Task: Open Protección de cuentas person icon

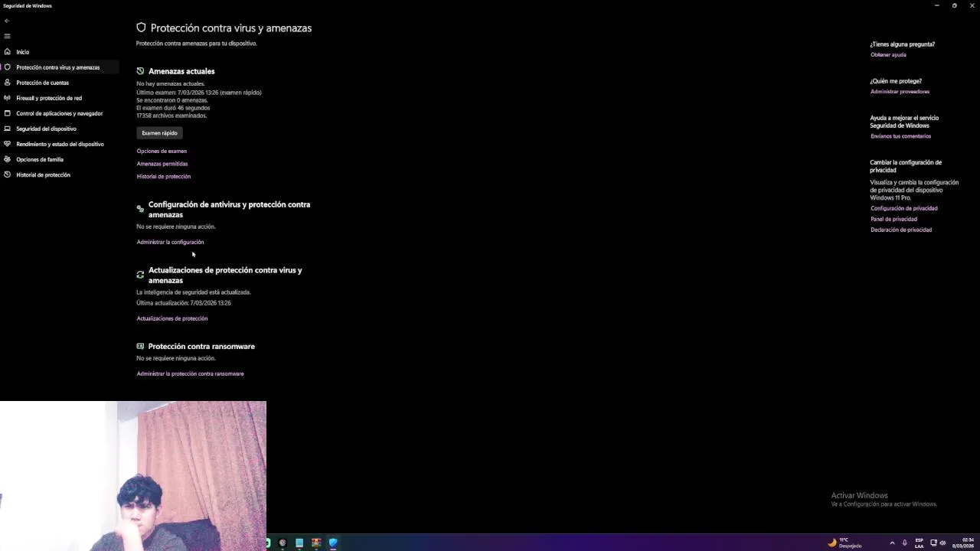Action: click(7, 83)
